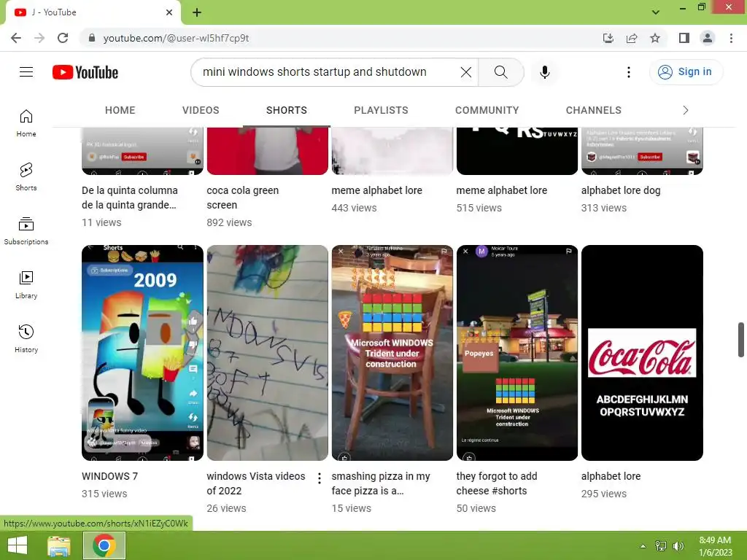Click the install app icon in address bar
Screen dimensions: 747x560
coord(608,38)
